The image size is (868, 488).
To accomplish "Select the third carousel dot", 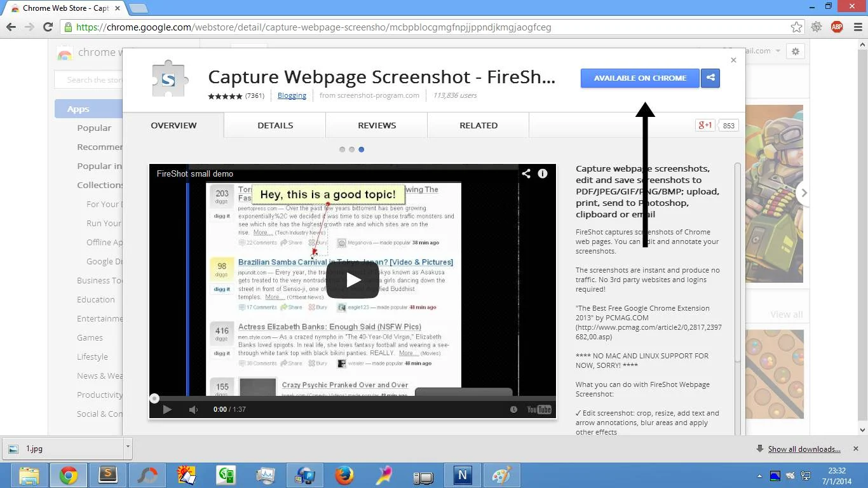I will pyautogui.click(x=361, y=149).
